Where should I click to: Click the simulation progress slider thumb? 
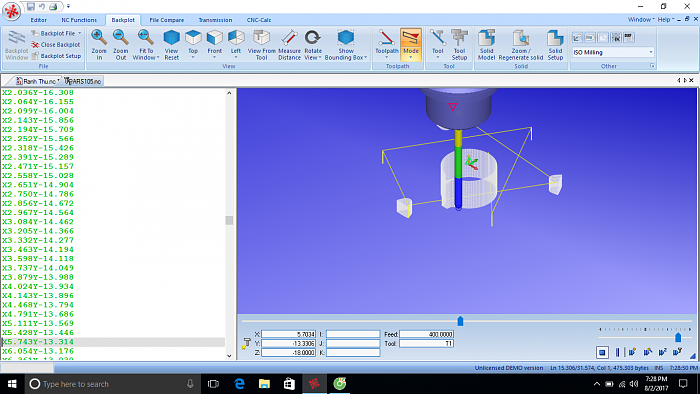click(460, 321)
